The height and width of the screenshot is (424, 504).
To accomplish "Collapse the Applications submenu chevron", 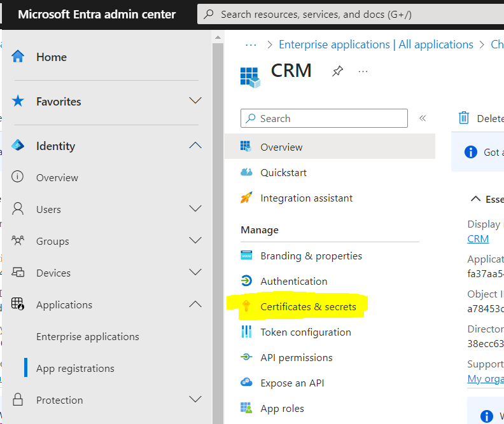I will click(x=195, y=304).
